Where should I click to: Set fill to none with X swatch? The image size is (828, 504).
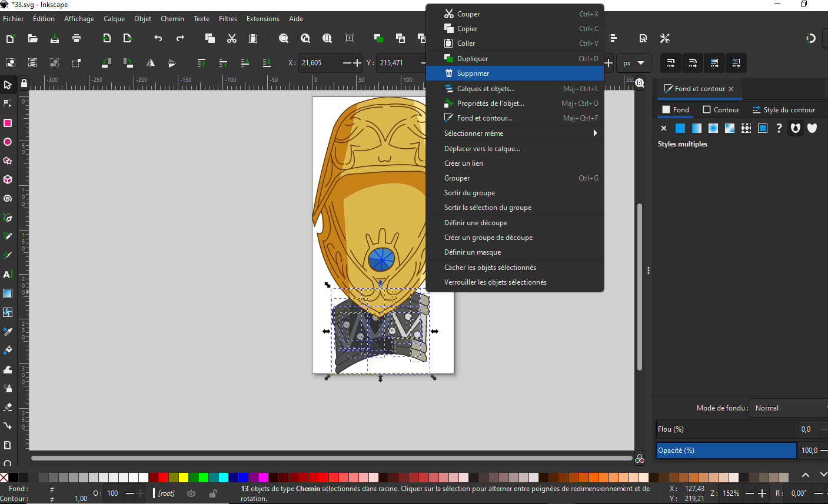point(664,128)
